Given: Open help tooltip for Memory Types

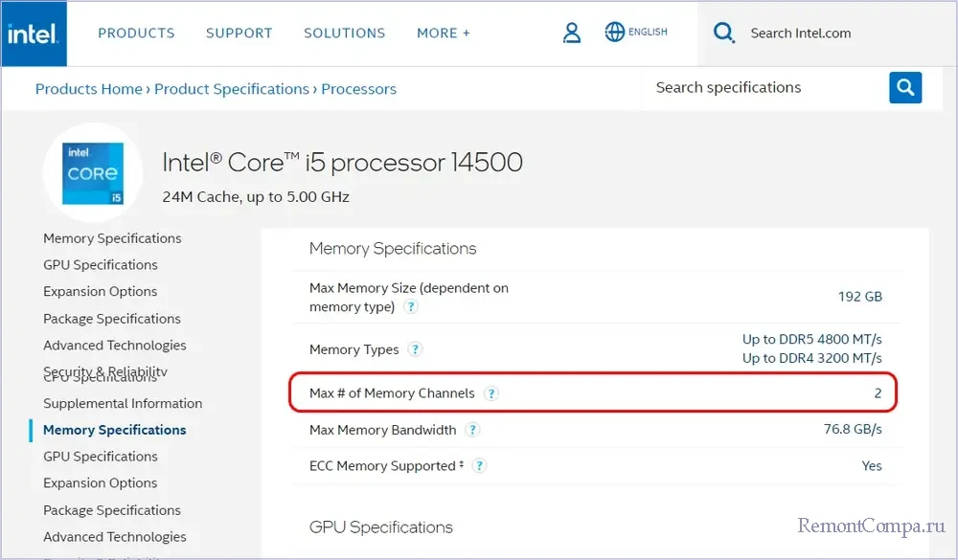Looking at the screenshot, I should pos(415,349).
